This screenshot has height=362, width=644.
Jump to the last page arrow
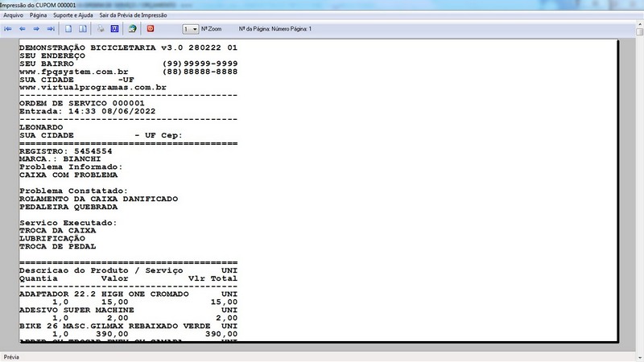click(x=51, y=29)
